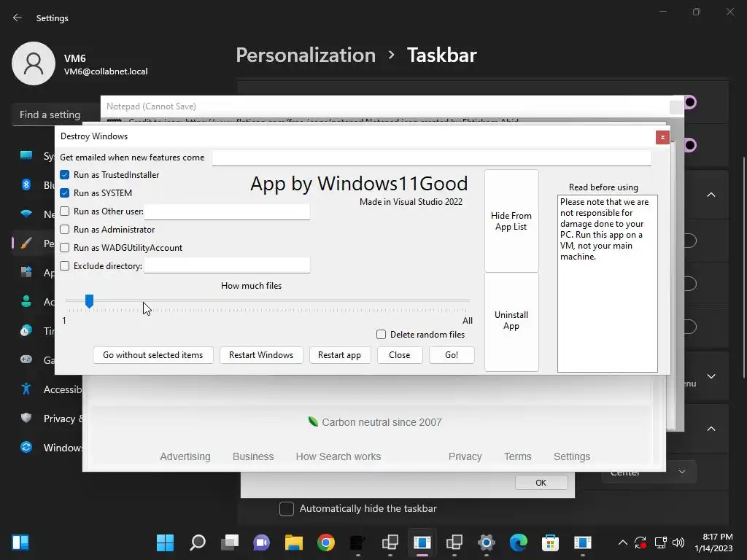Click Restart app button
The width and height of the screenshot is (747, 560).
(x=340, y=355)
